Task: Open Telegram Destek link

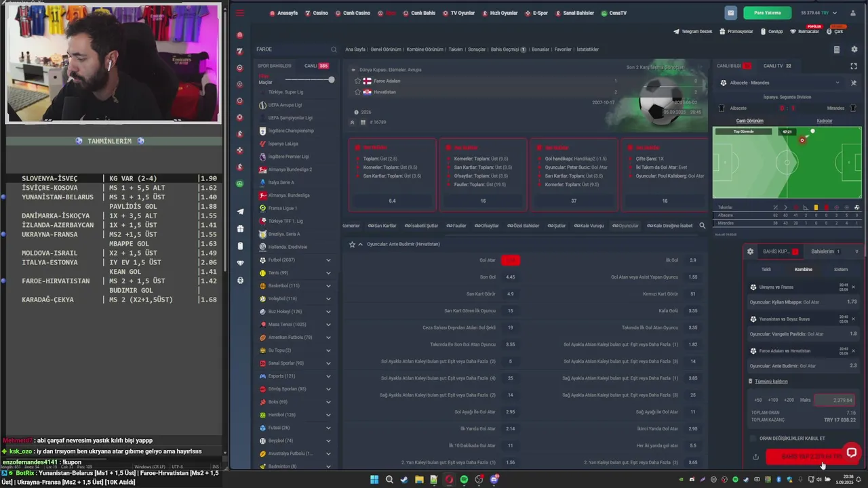Action: pyautogui.click(x=693, y=31)
